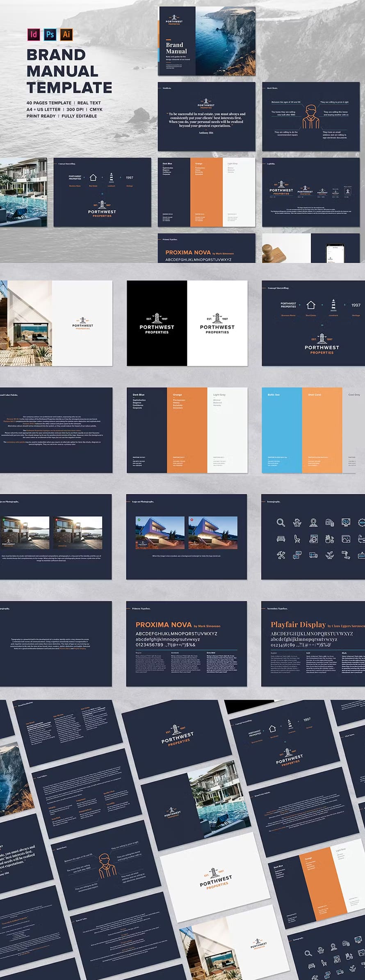Select the property certificate icon on upright Iconography page
This screenshot has width=365, height=980.
click(346, 522)
